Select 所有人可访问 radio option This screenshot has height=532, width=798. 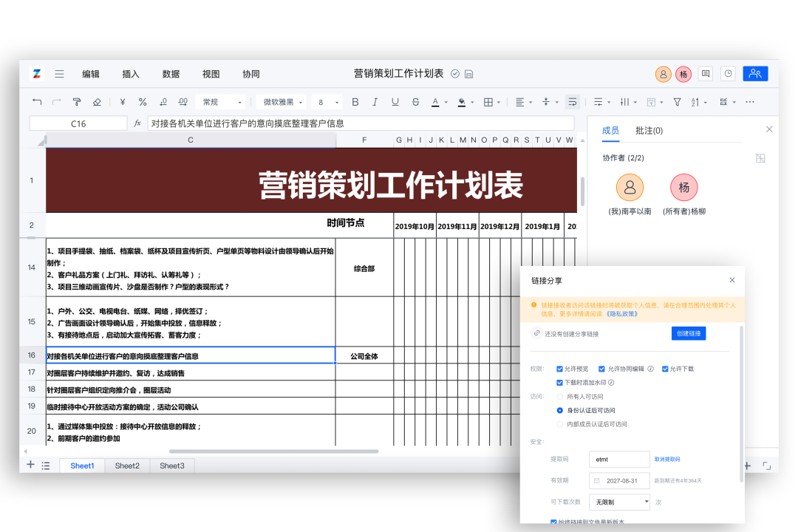coord(560,397)
